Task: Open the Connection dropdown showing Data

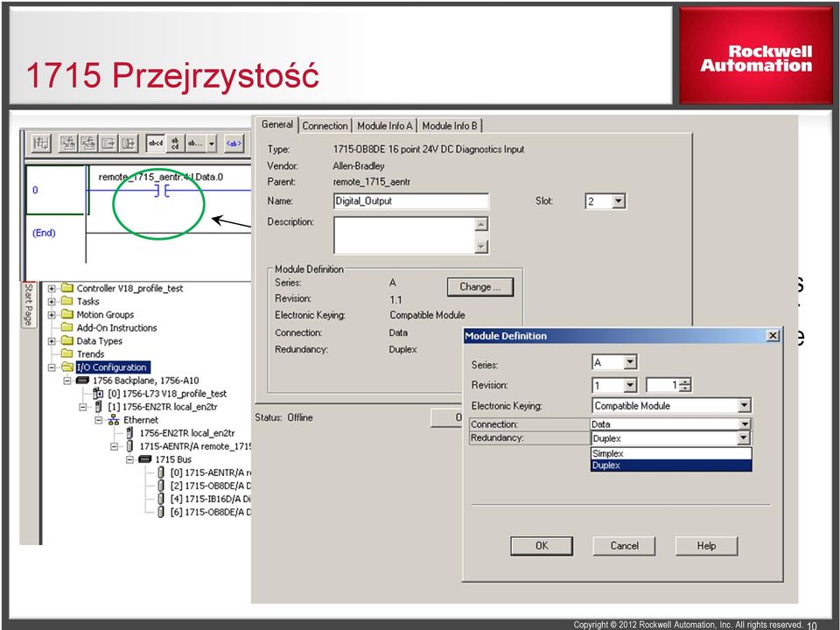Action: point(744,424)
